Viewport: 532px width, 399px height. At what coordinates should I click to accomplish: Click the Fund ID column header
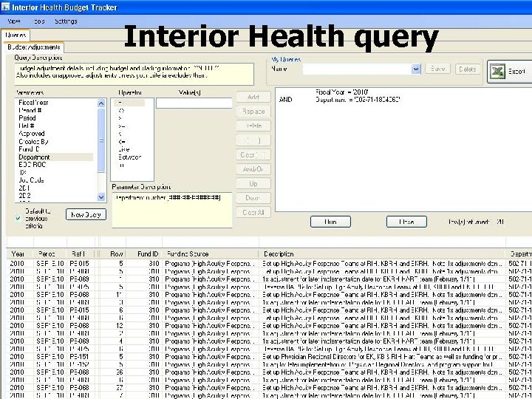coord(144,253)
